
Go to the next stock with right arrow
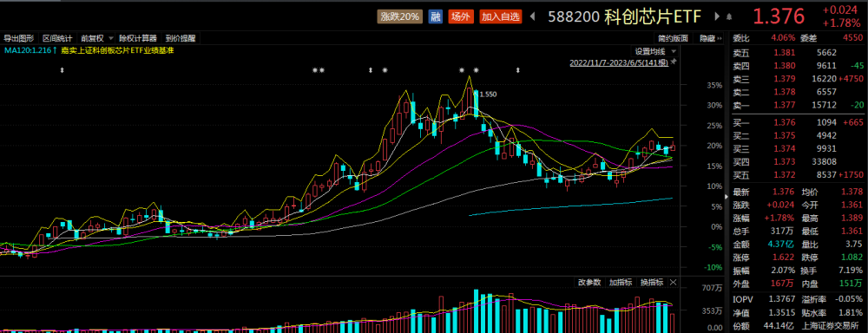pyautogui.click(x=717, y=16)
